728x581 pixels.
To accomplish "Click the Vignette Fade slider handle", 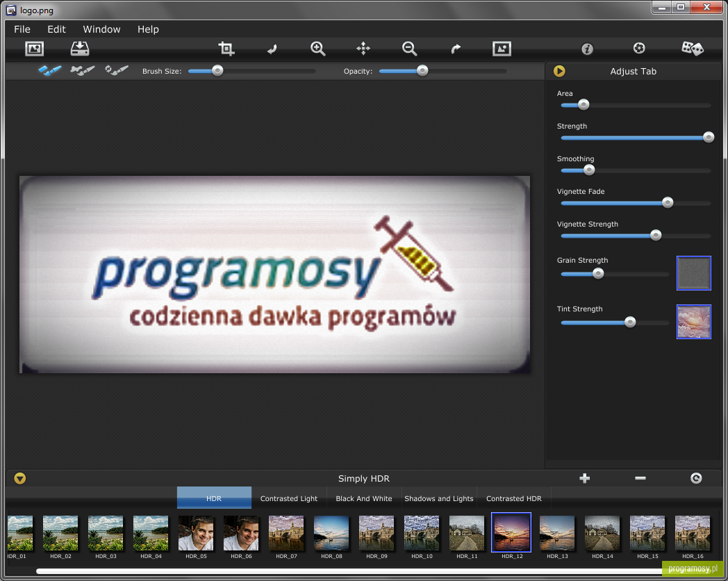I will tap(668, 202).
